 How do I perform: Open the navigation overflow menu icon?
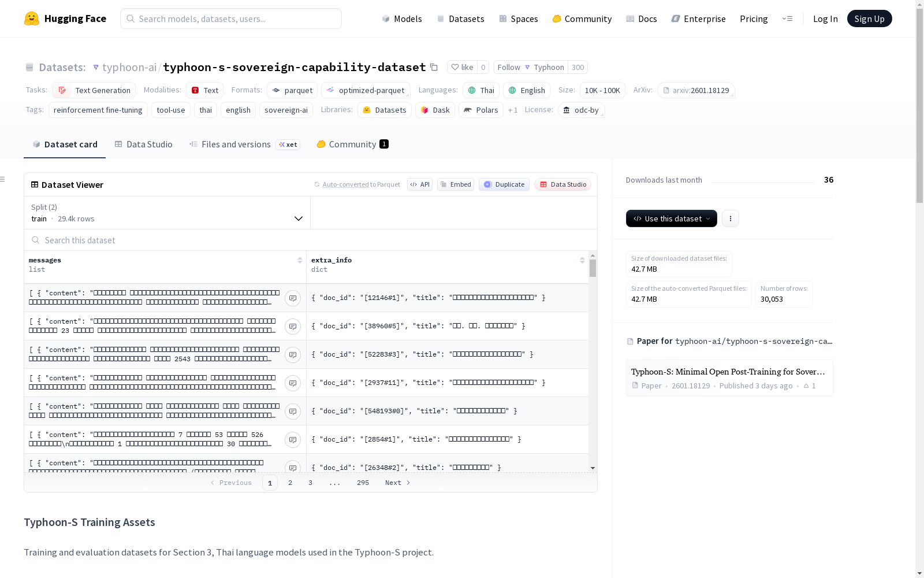click(x=787, y=18)
